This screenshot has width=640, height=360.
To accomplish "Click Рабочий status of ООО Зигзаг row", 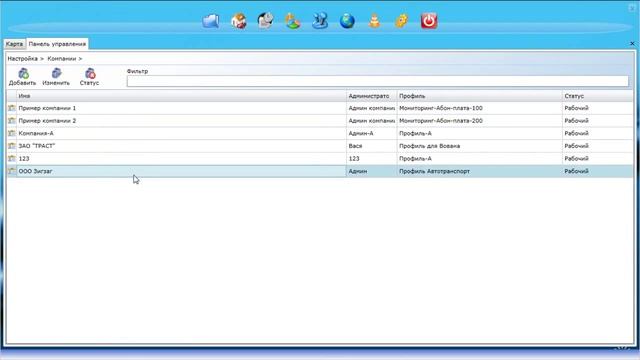I will [x=576, y=171].
